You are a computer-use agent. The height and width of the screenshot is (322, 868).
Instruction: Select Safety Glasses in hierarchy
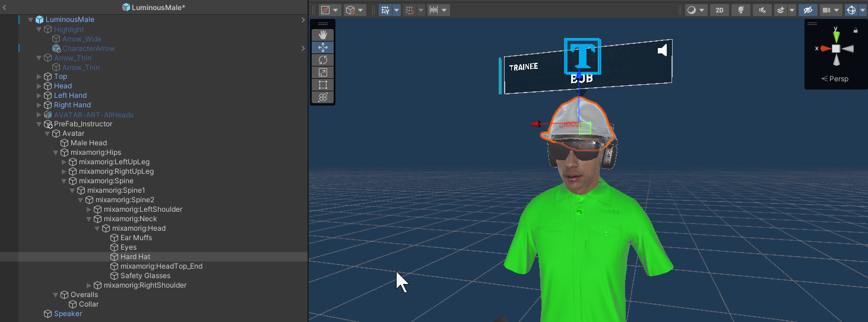pos(145,276)
